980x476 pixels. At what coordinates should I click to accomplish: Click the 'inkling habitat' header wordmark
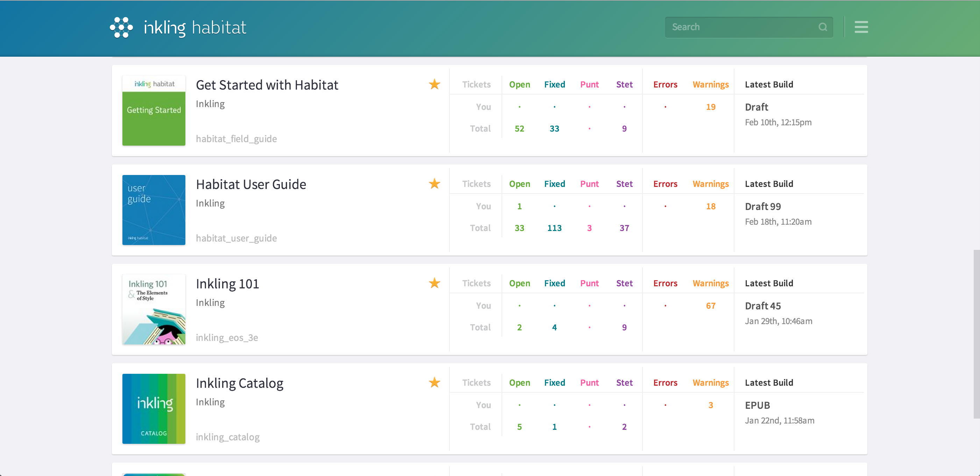pyautogui.click(x=195, y=27)
